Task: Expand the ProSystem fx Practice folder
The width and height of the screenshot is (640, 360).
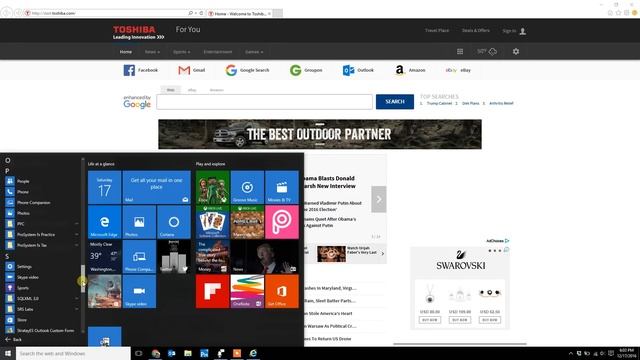Action: (41, 234)
